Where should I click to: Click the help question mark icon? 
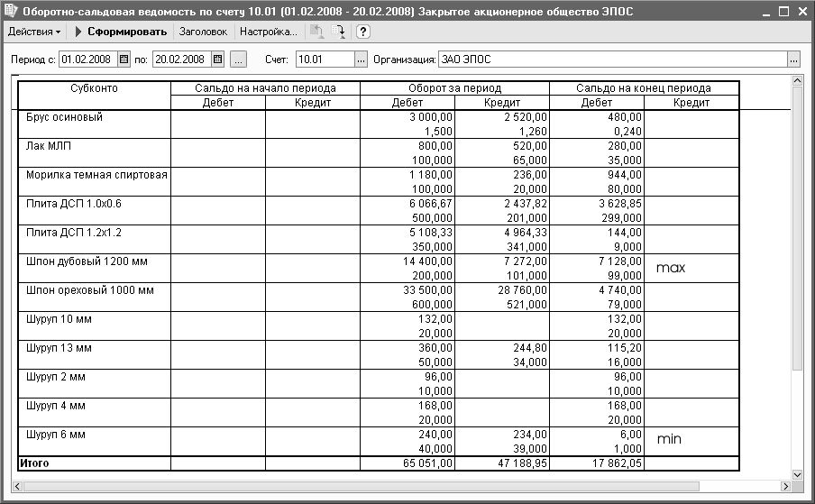362,32
